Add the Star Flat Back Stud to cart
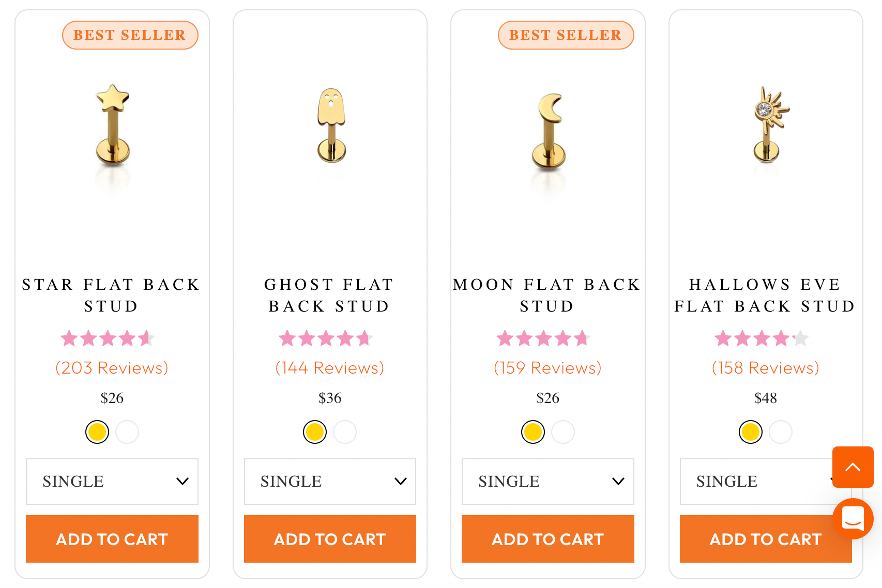The image size is (882, 588). coord(112,539)
